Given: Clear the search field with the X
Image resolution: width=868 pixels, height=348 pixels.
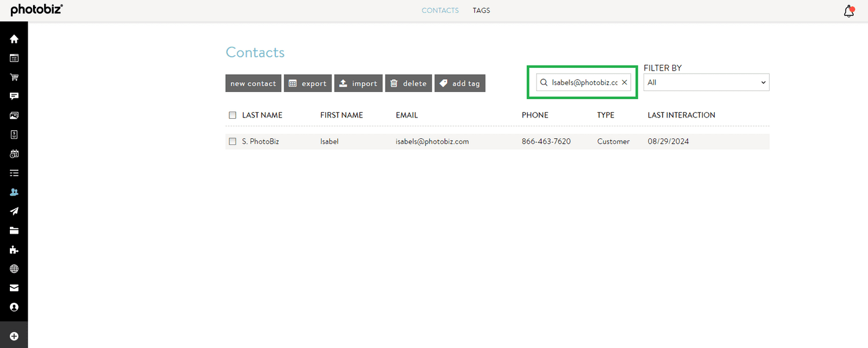Looking at the screenshot, I should coord(624,82).
